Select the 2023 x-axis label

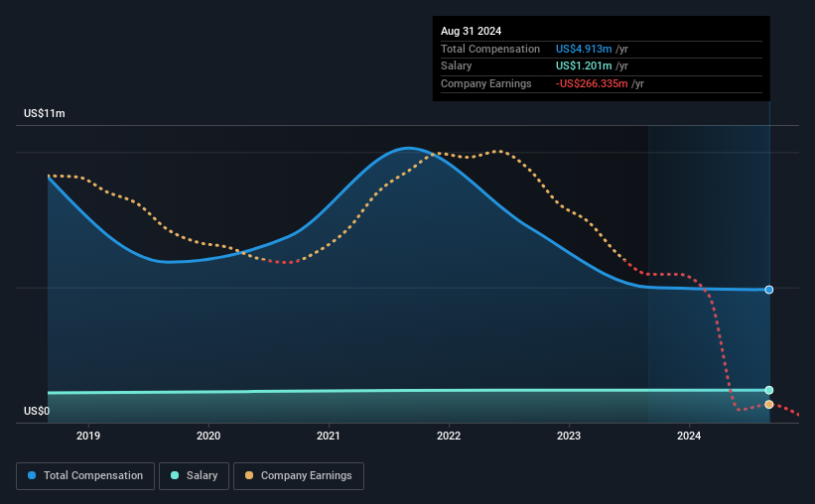point(569,436)
